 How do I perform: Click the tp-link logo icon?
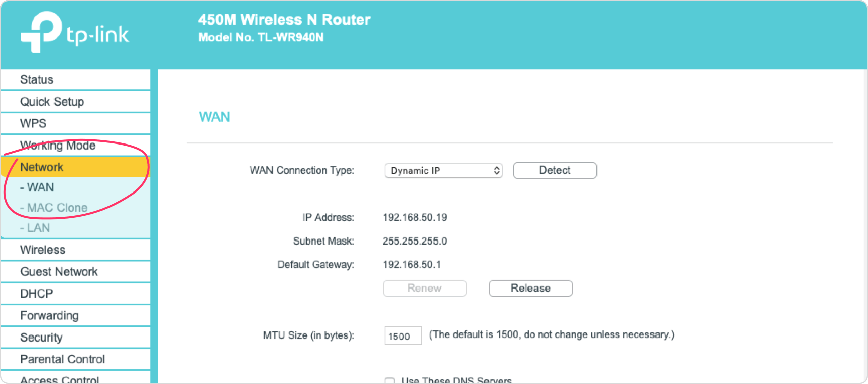point(41,32)
